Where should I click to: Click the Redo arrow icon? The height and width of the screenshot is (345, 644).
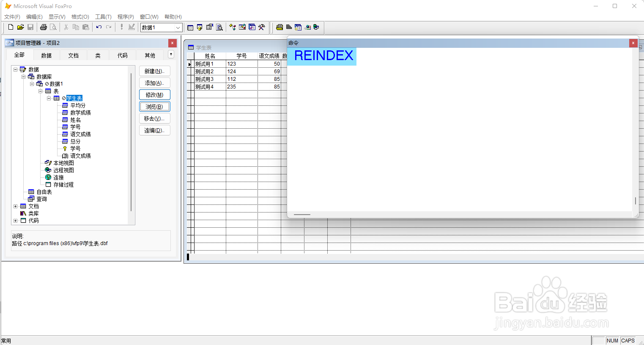click(109, 27)
